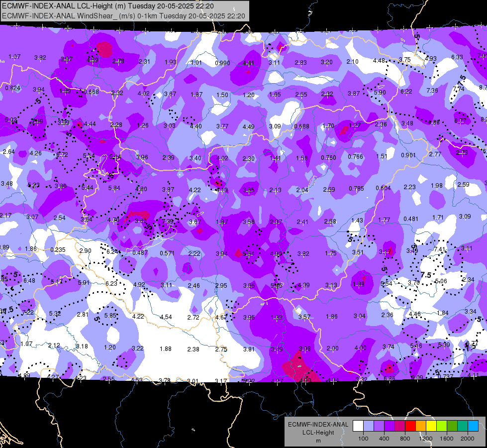Click the red legend swatch after 800
The height and width of the screenshot is (448, 487).
point(410,426)
